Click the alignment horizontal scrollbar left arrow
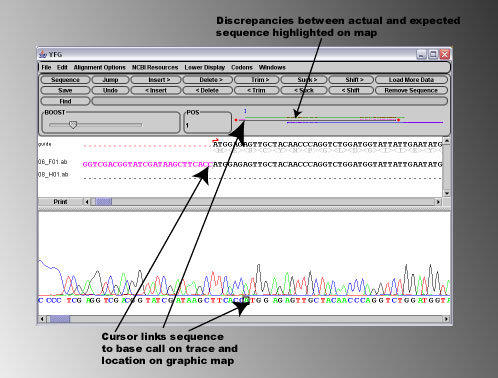Screen dimensions: 498x378 [x=87, y=202]
